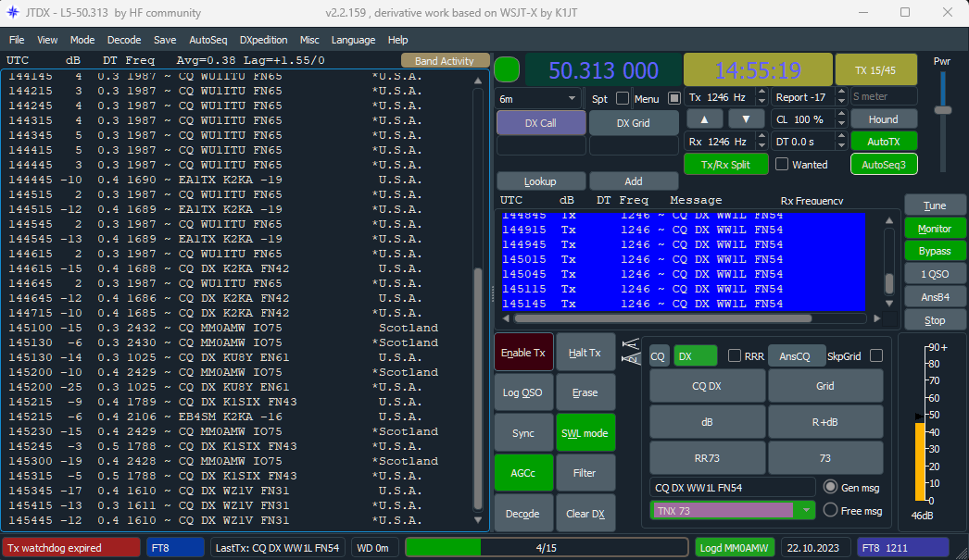This screenshot has height=560, width=969.
Task: Click the AutoSeq3 button
Action: coord(883,164)
